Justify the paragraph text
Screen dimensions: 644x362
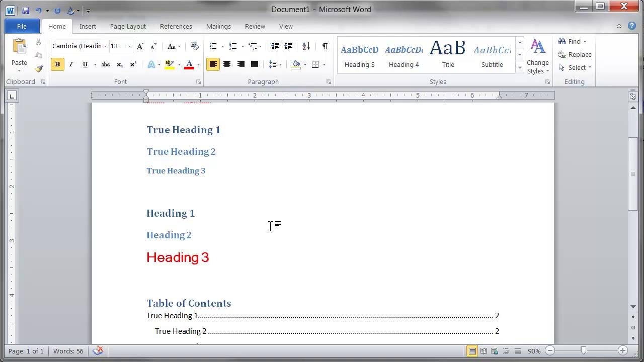click(255, 64)
